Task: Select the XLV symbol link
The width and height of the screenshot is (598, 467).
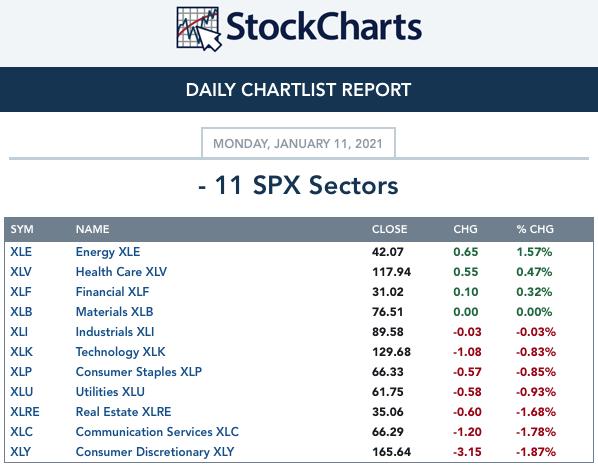Action: [21, 272]
